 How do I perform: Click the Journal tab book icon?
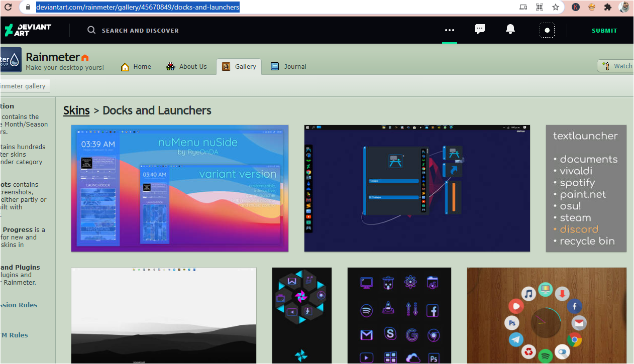[275, 66]
